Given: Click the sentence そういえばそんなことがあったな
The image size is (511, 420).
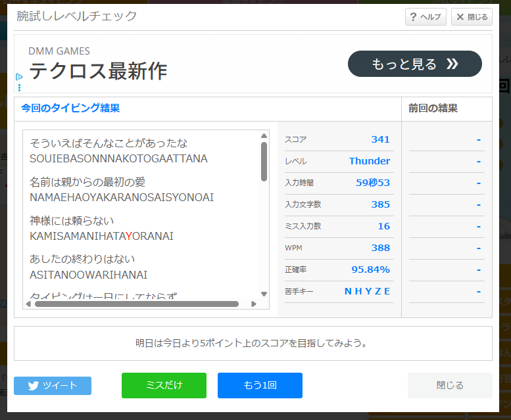Looking at the screenshot, I should click(x=109, y=143).
